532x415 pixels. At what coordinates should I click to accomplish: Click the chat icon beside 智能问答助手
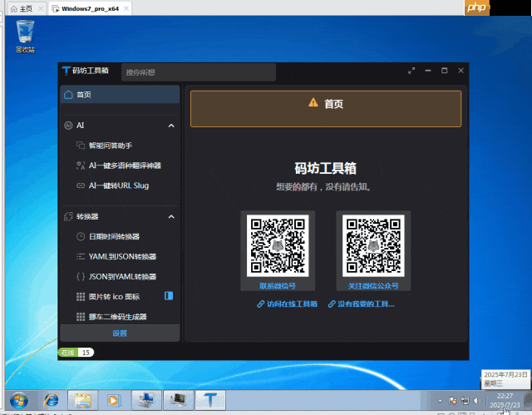[81, 146]
